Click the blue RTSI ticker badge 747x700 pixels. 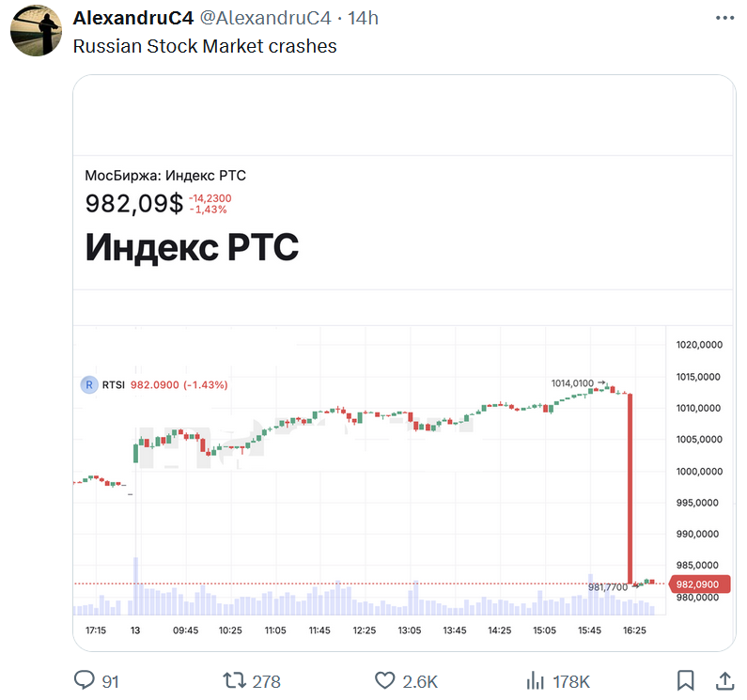(x=89, y=384)
